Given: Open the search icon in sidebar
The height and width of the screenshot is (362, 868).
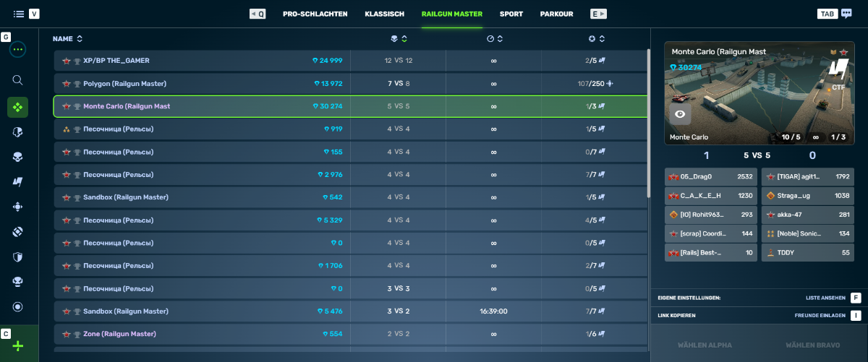Looking at the screenshot, I should [x=18, y=80].
